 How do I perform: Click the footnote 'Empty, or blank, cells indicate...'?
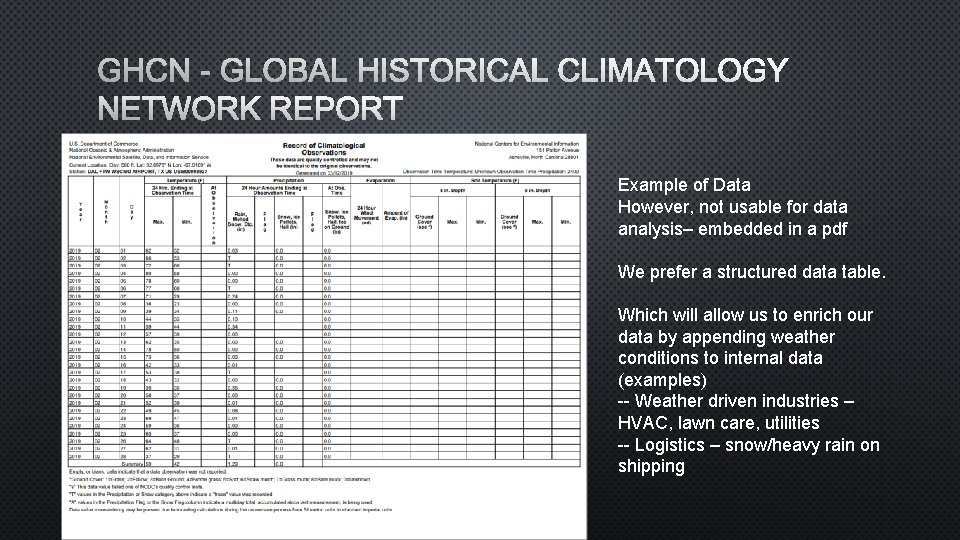(x=148, y=472)
